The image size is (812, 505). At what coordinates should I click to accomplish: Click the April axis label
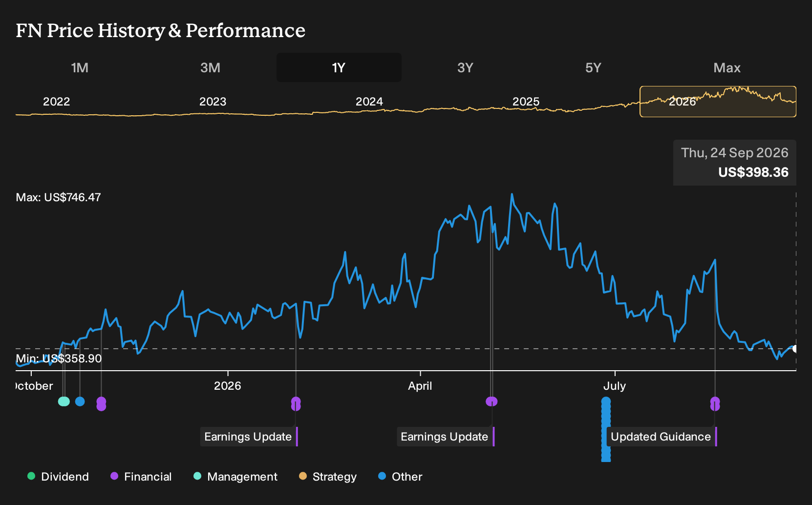tap(420, 386)
